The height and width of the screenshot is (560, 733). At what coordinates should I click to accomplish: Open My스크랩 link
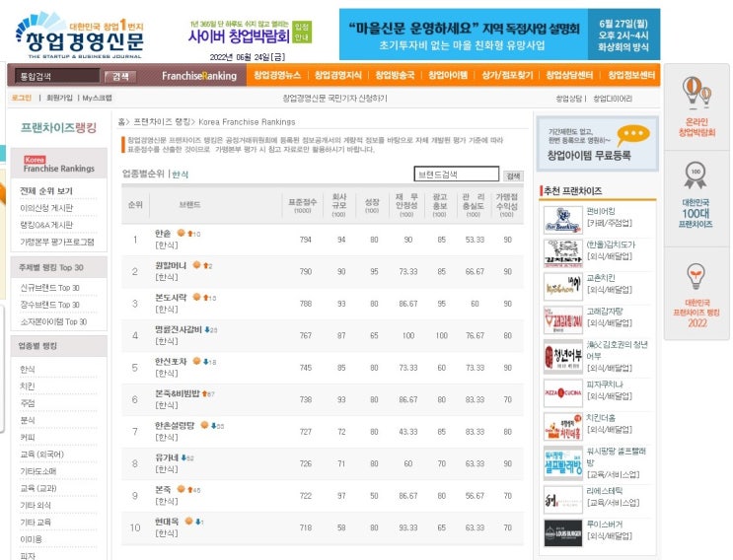[97, 98]
